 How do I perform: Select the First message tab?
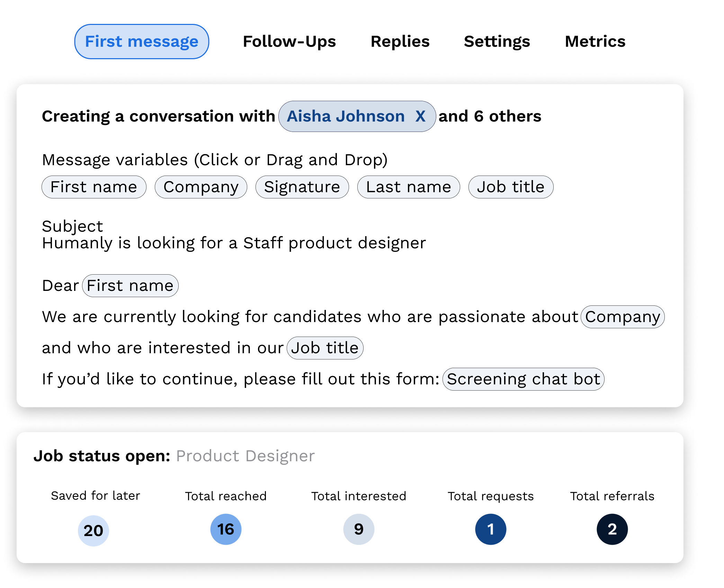pos(142,42)
